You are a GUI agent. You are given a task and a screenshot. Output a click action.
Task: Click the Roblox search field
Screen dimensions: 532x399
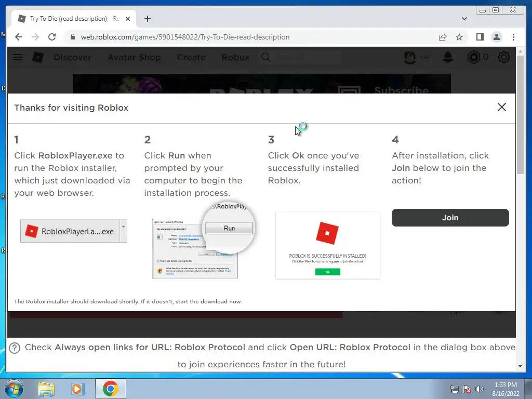[x=300, y=57]
